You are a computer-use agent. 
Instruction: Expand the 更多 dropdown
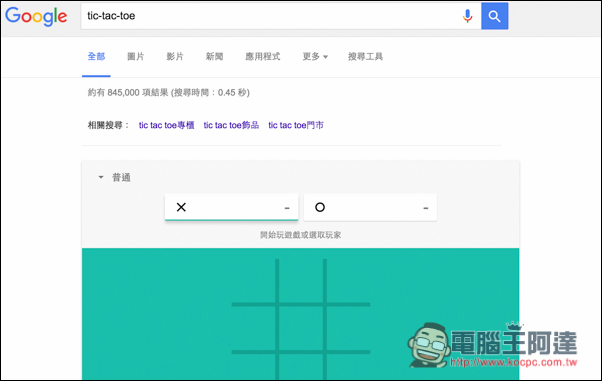(315, 56)
